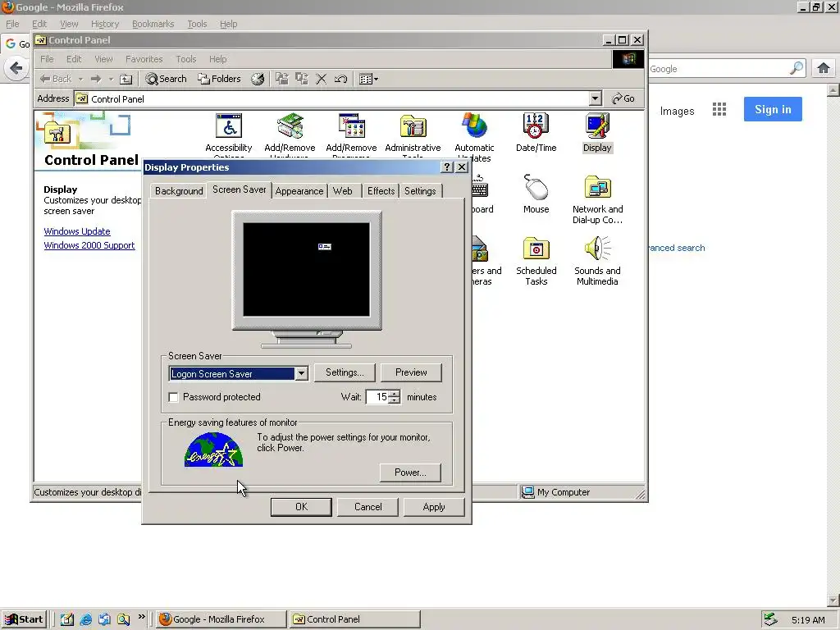Open the Date/Time icon
840x630 pixels.
tap(536, 133)
